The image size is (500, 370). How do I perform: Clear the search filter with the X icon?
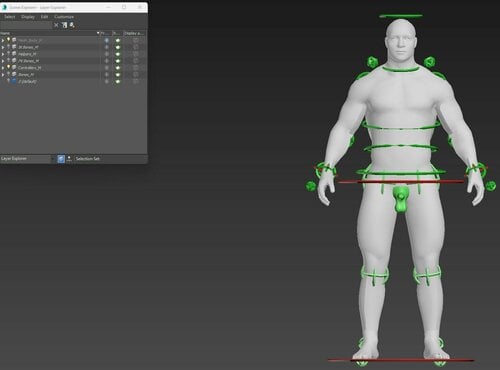56,25
